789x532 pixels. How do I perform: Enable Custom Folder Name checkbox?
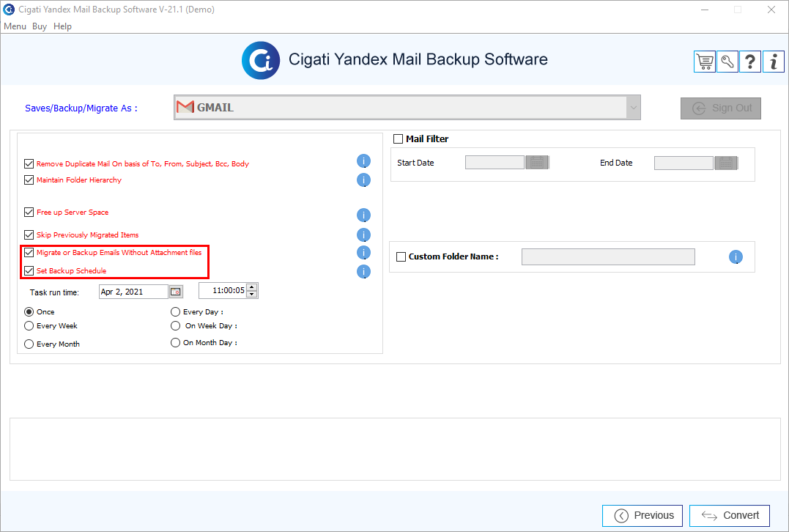point(401,256)
